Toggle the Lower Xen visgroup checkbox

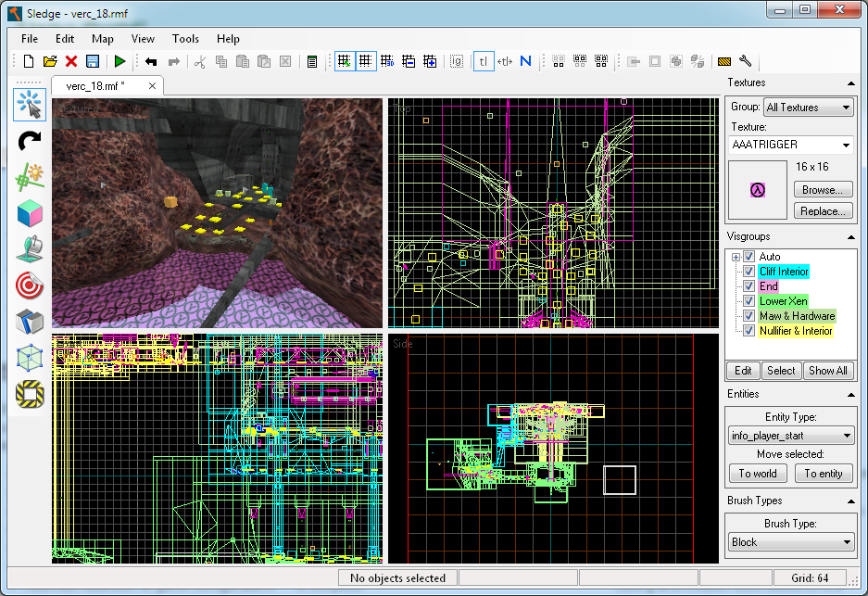pos(748,301)
